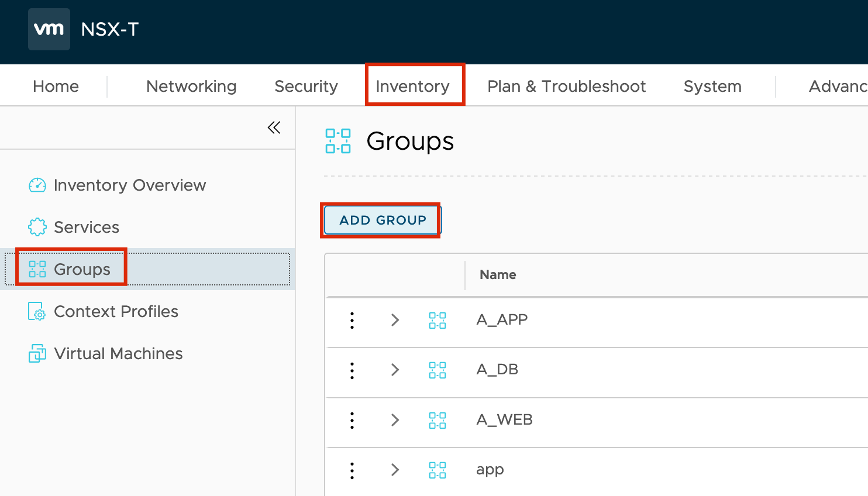
Task: Click Context Profiles icon in sidebar
Action: [37, 311]
